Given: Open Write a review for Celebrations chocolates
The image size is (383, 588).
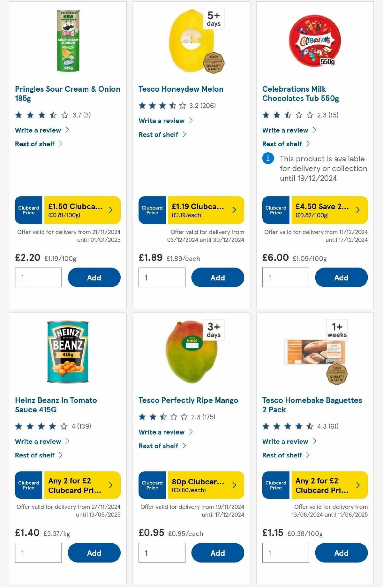Looking at the screenshot, I should 285,130.
